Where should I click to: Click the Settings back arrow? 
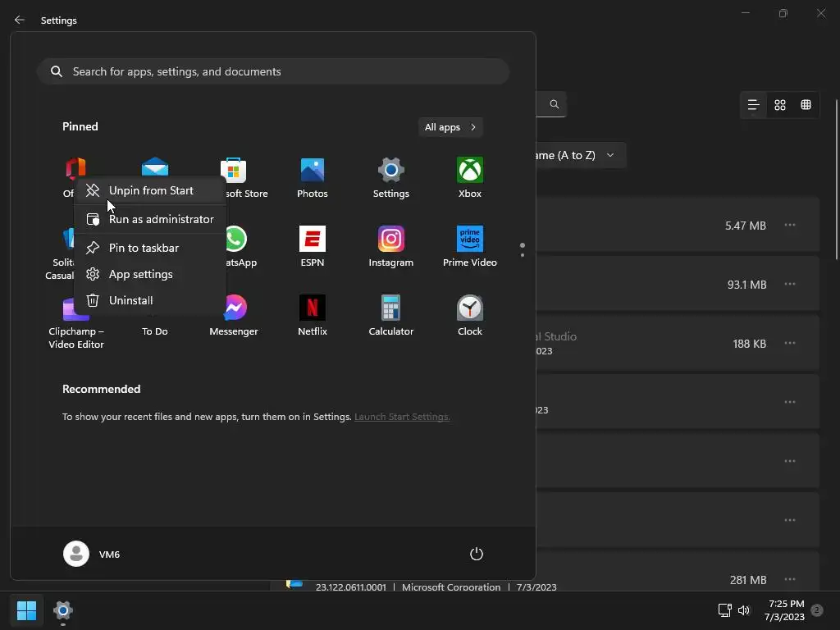tap(20, 20)
